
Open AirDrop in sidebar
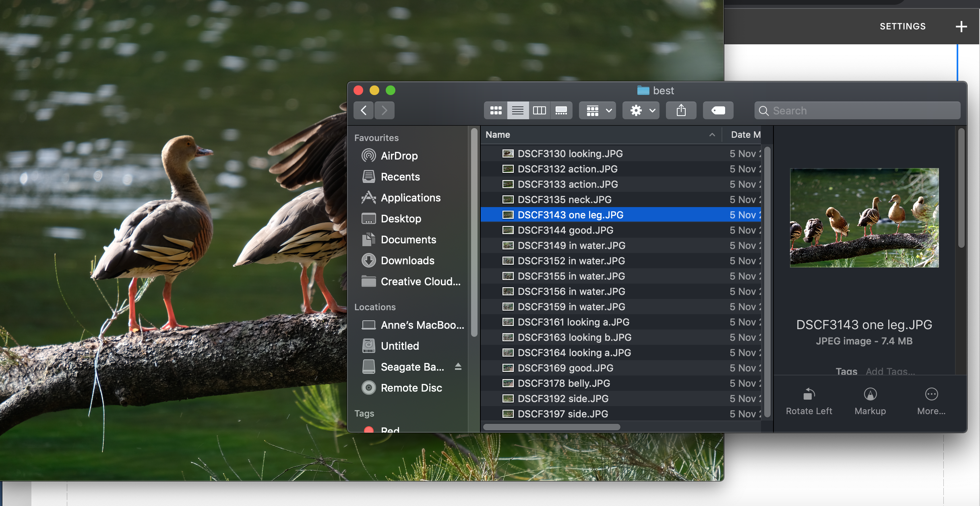tap(399, 156)
